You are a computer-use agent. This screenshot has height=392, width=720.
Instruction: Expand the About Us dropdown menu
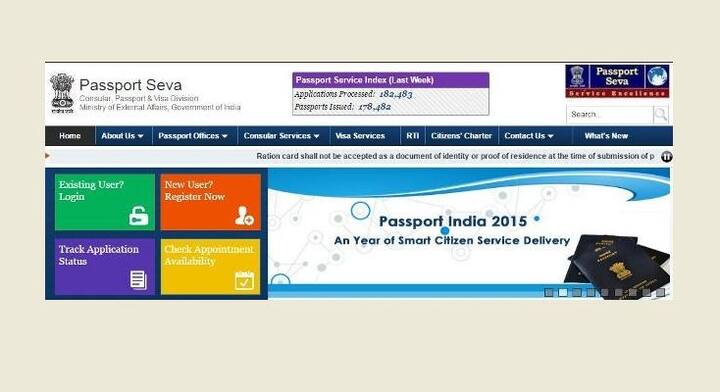point(123,136)
